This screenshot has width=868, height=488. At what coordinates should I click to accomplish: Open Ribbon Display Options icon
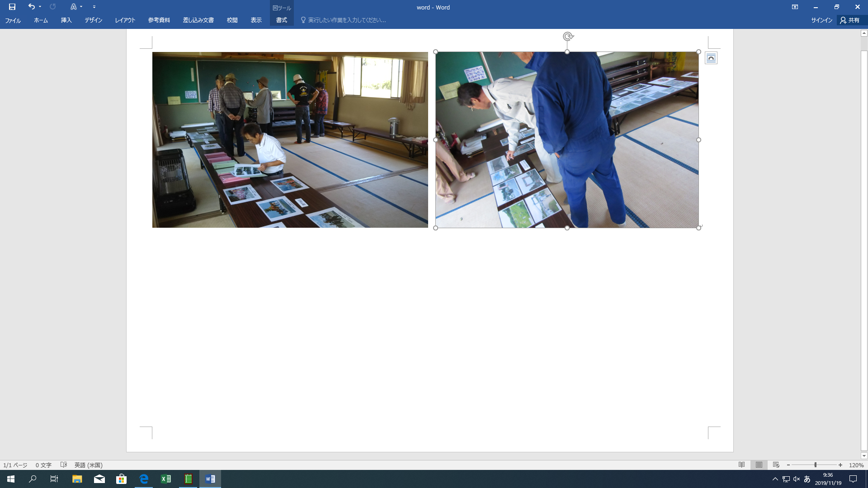point(795,7)
